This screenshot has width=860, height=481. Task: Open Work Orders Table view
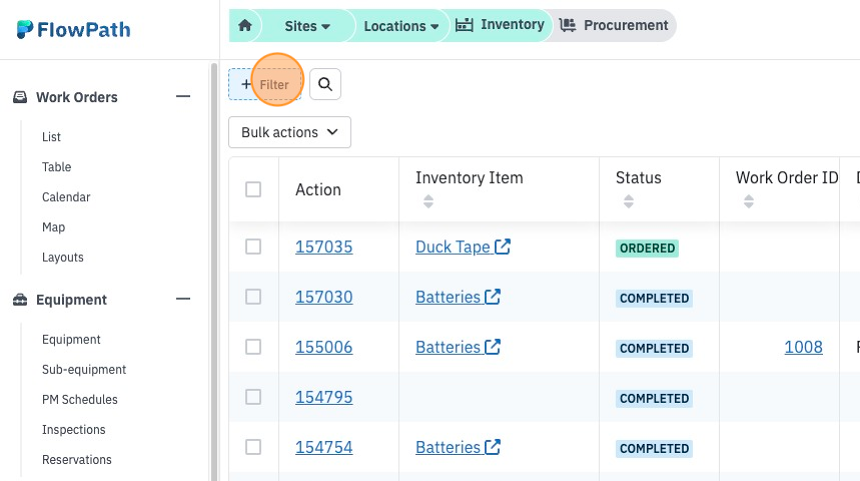click(x=56, y=167)
